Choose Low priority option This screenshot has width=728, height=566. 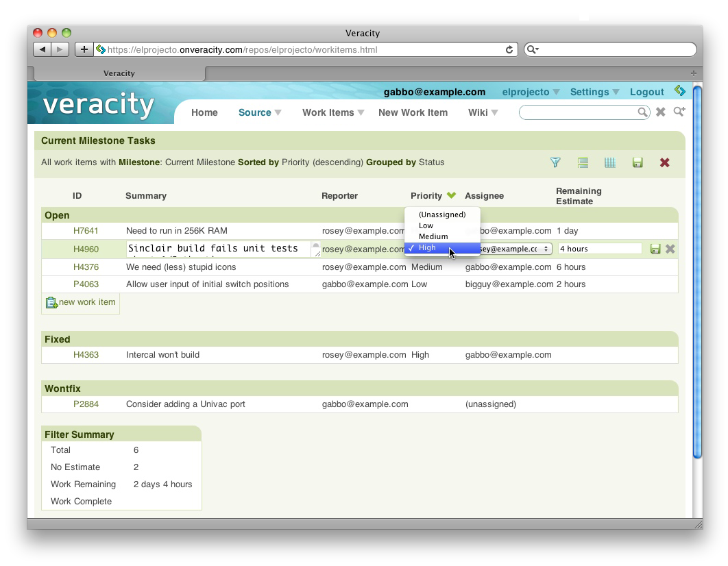426,225
